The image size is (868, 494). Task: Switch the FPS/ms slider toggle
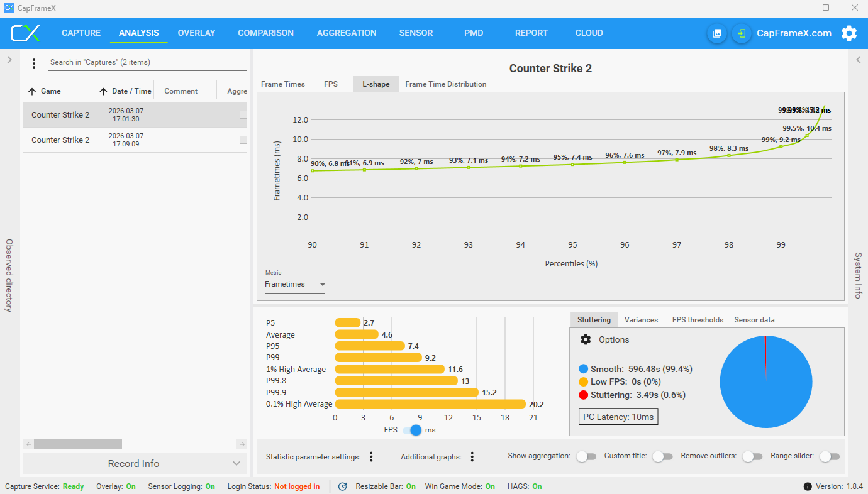tap(413, 430)
